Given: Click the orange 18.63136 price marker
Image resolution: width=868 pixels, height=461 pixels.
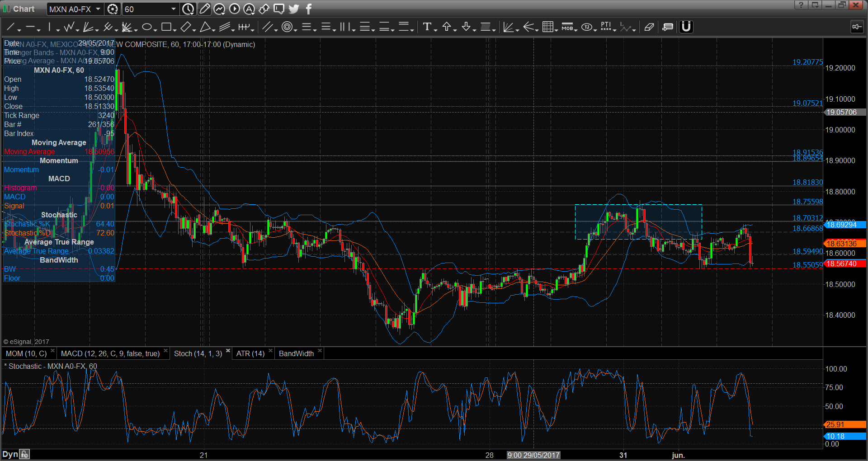Looking at the screenshot, I should click(x=844, y=243).
